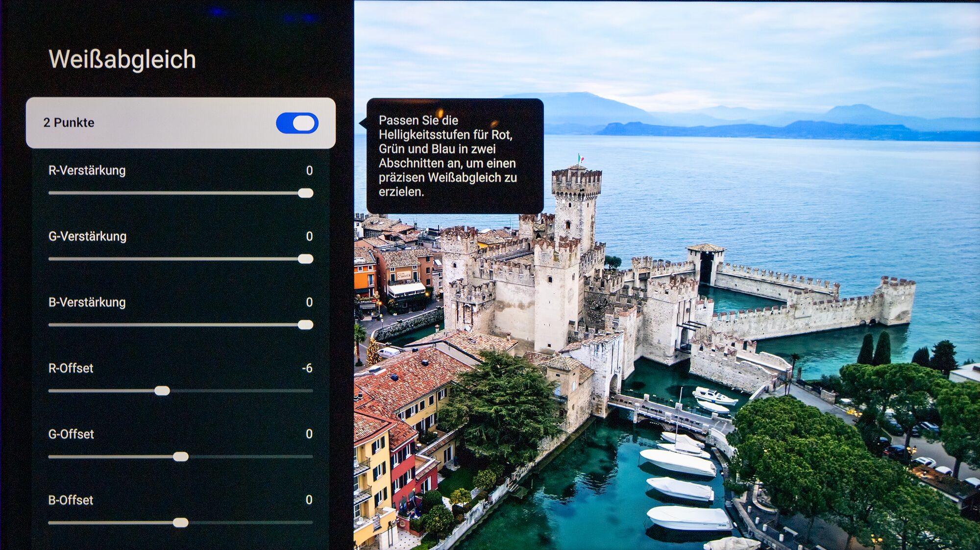Select the B-Verstärkung label
The image size is (980, 550).
pyautogui.click(x=87, y=302)
